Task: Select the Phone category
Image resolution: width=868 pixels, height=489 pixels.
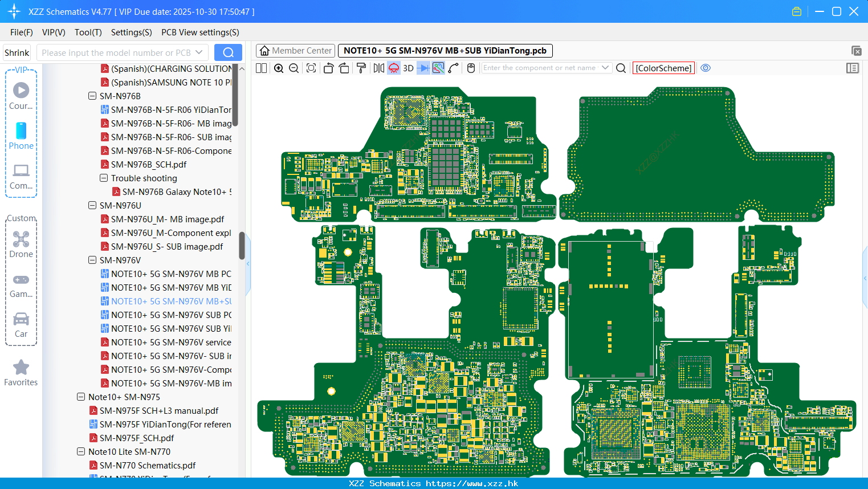Action: [21, 136]
